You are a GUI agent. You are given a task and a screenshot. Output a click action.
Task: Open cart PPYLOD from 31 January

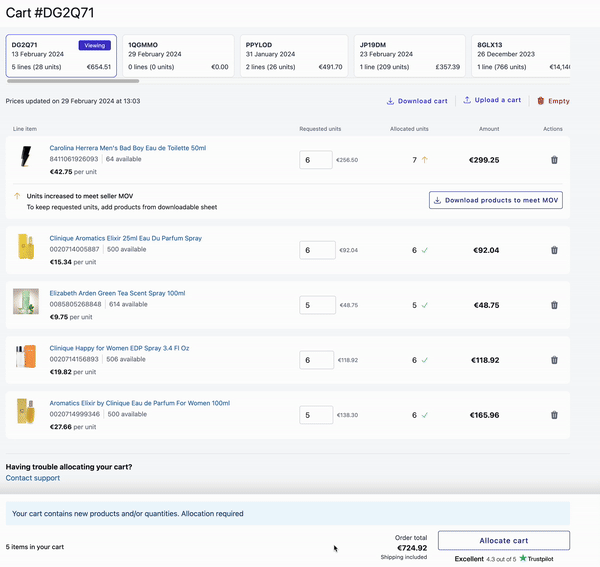coord(294,56)
